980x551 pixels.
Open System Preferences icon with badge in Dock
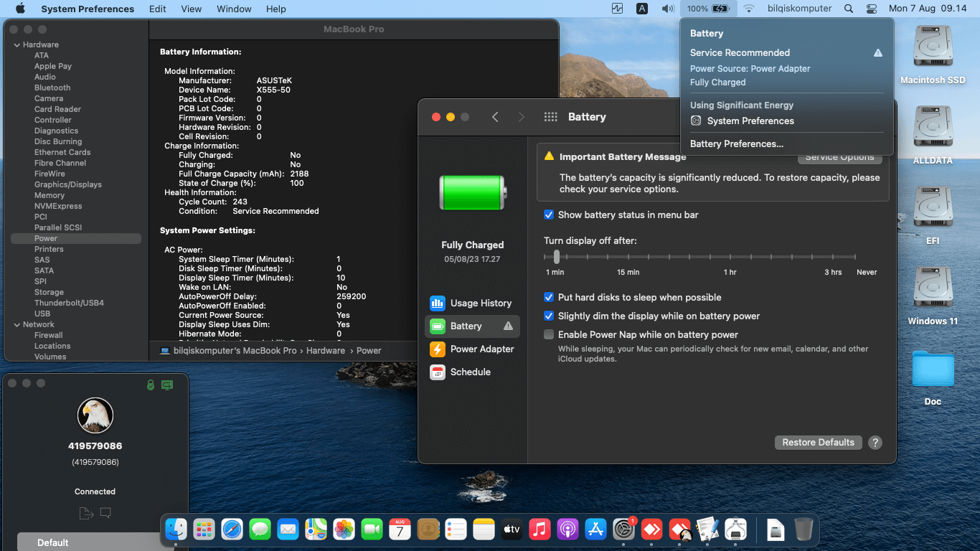(x=623, y=529)
